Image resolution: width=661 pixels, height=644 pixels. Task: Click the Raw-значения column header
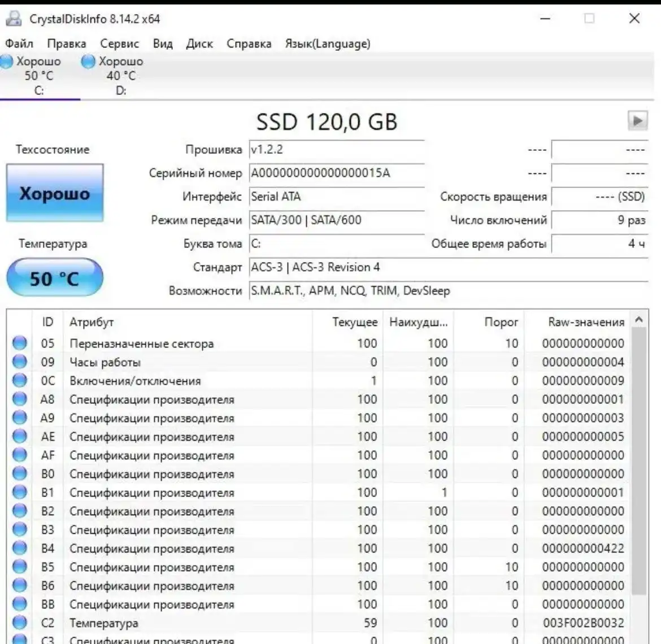pos(586,322)
